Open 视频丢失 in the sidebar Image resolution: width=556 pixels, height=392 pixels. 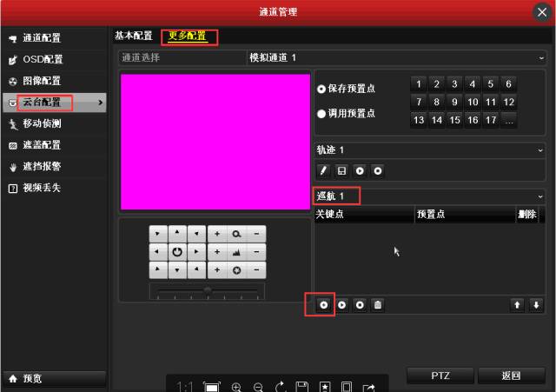coord(54,188)
